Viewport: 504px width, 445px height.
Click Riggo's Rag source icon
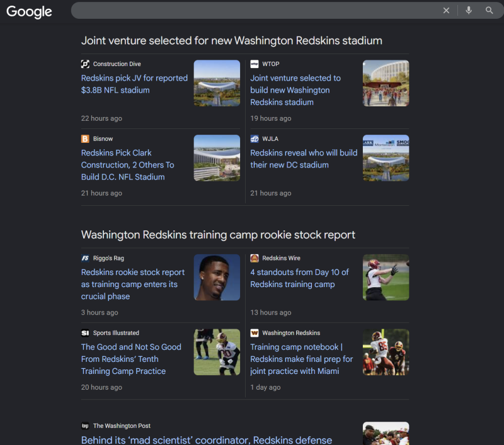click(x=85, y=258)
